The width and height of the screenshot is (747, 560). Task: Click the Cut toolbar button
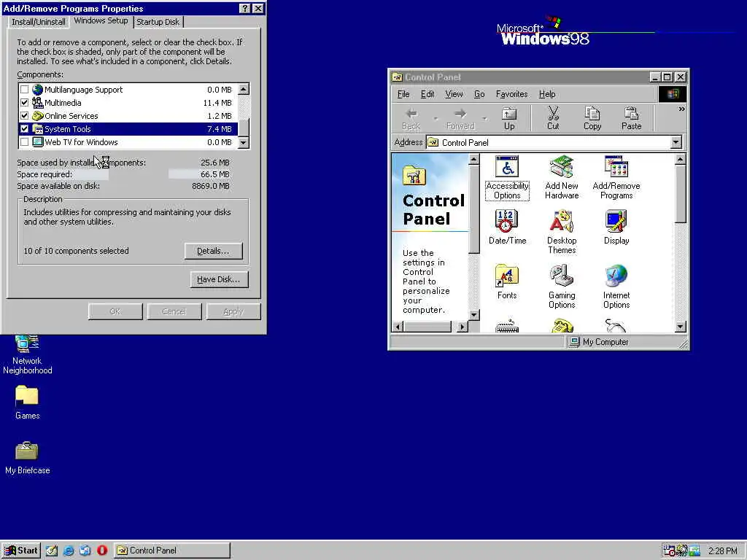553,119
